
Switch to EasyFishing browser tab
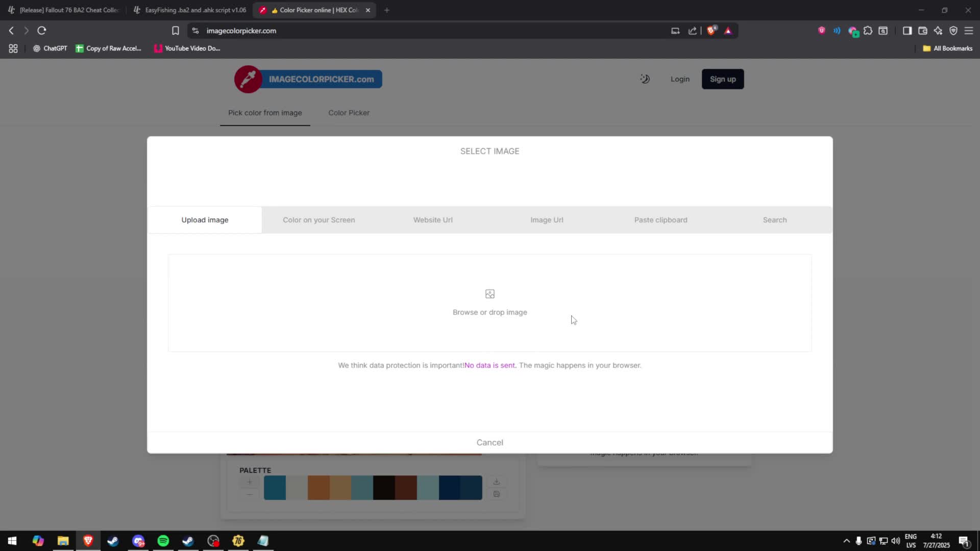click(190, 10)
